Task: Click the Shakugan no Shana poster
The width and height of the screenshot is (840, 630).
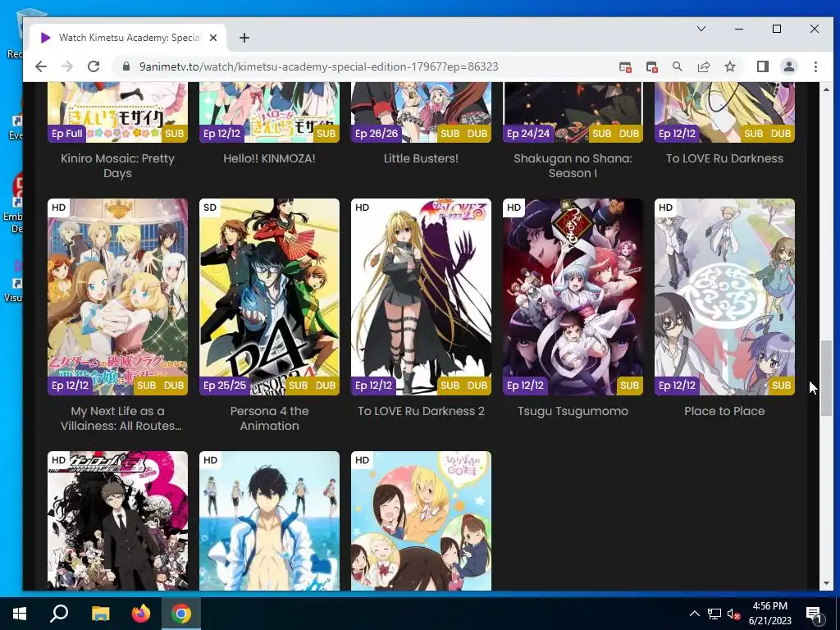Action: coord(573,112)
